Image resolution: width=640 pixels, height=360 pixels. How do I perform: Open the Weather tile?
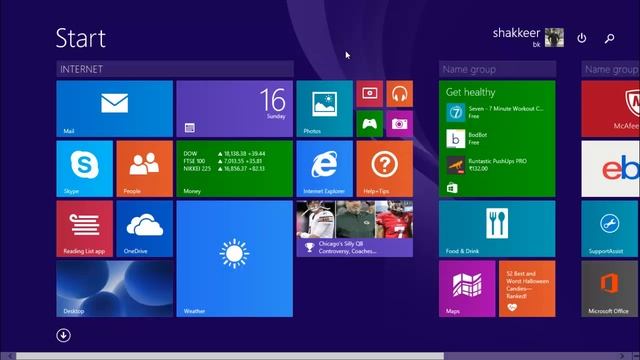click(234, 258)
